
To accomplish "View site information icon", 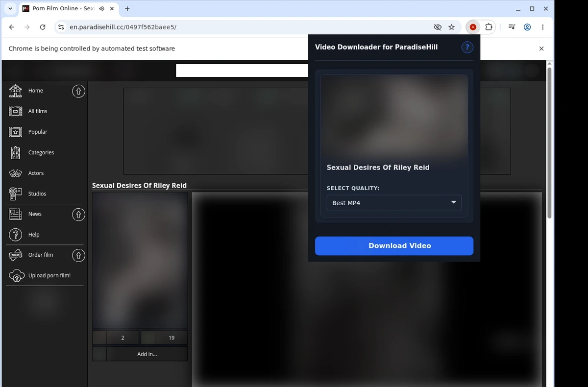I will click(61, 27).
